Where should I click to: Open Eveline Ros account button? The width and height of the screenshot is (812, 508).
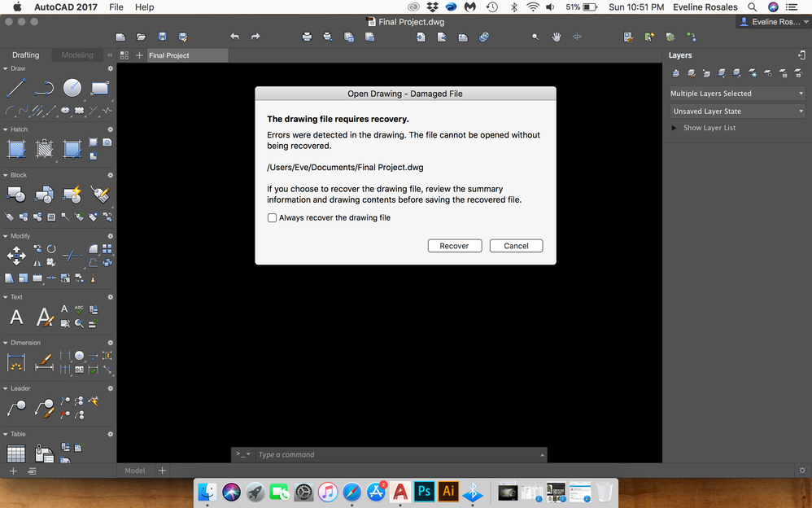click(x=774, y=22)
